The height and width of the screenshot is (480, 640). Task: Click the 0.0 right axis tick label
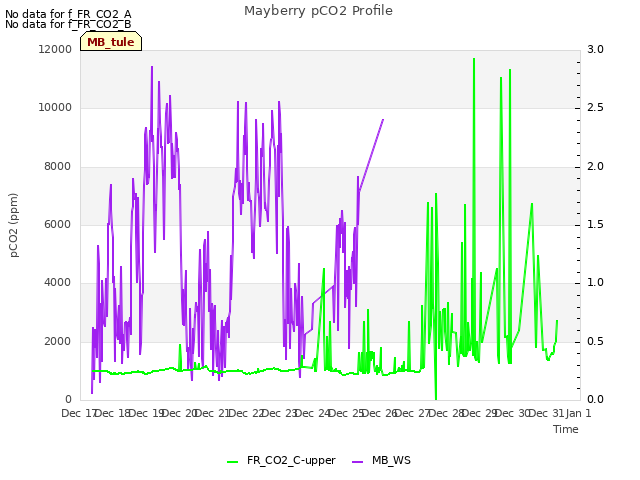click(595, 399)
